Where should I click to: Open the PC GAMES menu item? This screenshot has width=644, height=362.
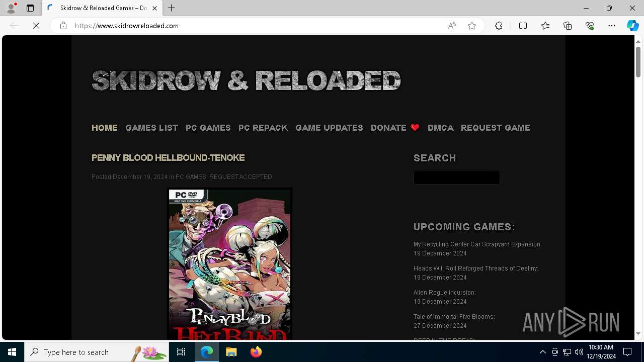(x=208, y=128)
